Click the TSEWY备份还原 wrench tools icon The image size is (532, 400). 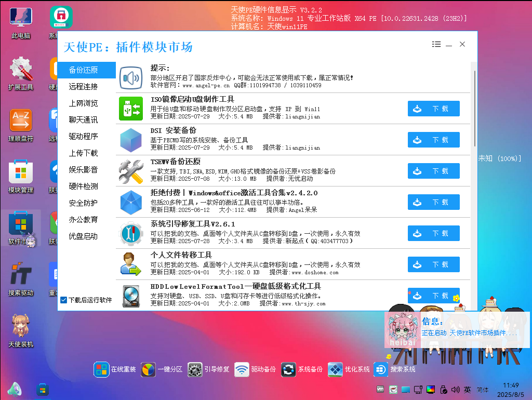tap(131, 171)
